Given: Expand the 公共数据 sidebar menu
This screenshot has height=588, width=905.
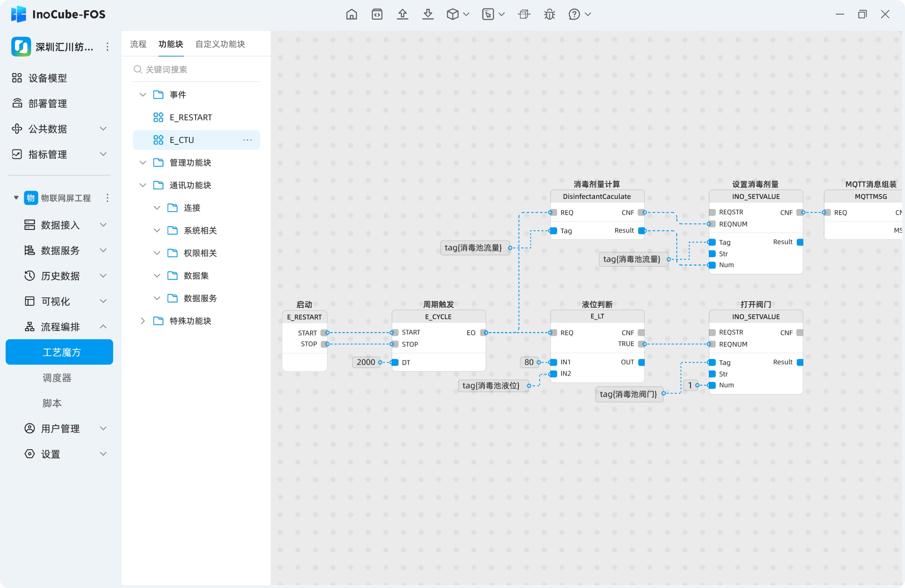Looking at the screenshot, I should click(103, 129).
